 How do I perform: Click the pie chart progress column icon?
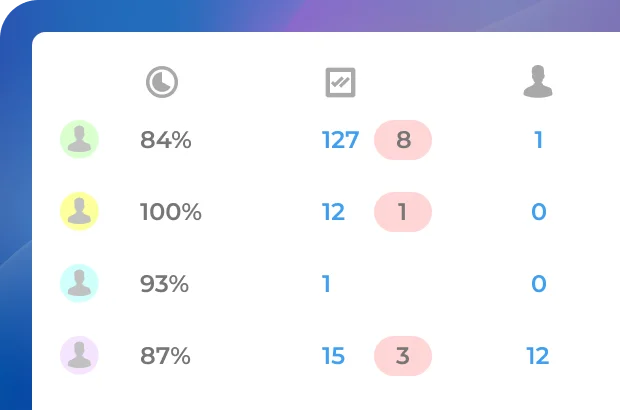tap(162, 83)
